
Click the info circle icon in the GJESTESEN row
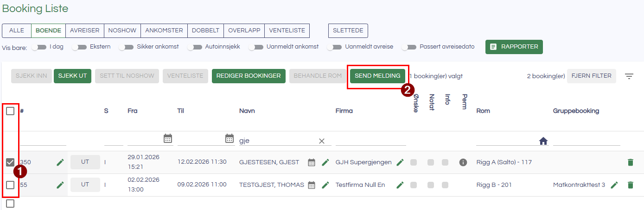(463, 162)
